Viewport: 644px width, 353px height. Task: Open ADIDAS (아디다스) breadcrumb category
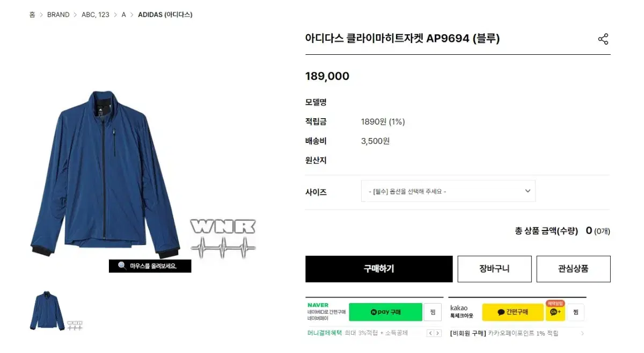[x=165, y=15]
